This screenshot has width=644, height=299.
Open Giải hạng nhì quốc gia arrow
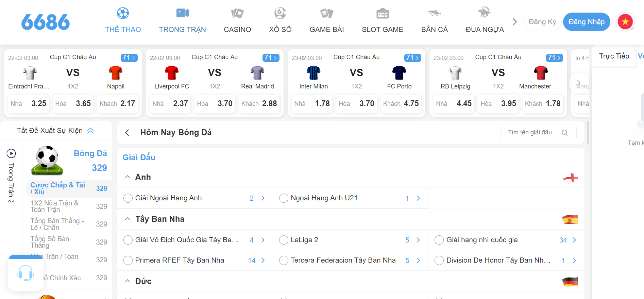574,240
